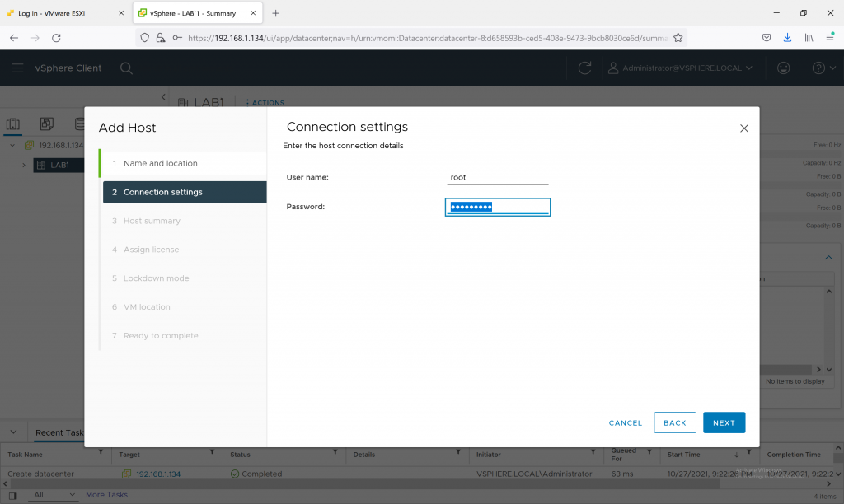
Task: Refresh the vSphere Client view
Action: point(584,68)
